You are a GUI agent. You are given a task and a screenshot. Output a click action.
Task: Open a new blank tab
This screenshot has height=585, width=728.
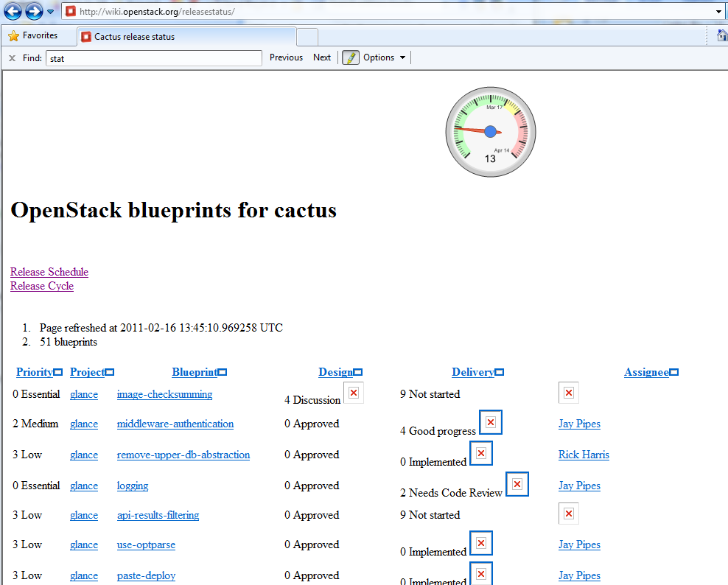coord(307,37)
